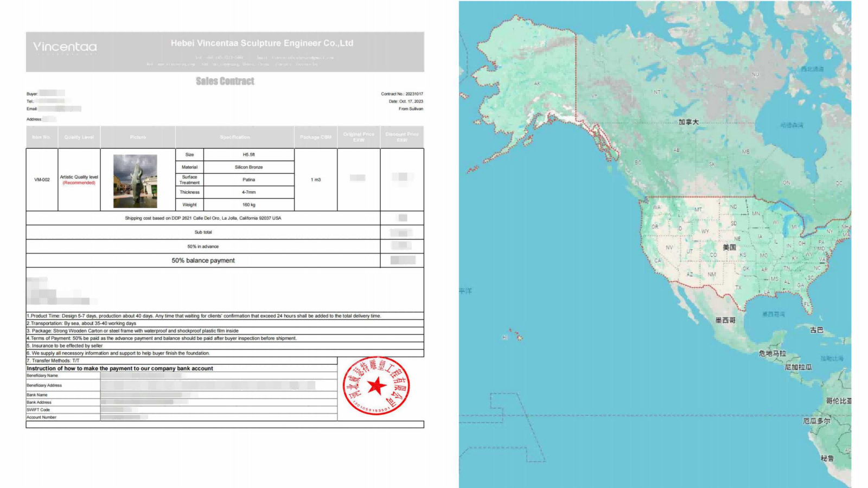Click the red company seal stamp
Viewport: 868px width, 488px height.
tap(376, 386)
